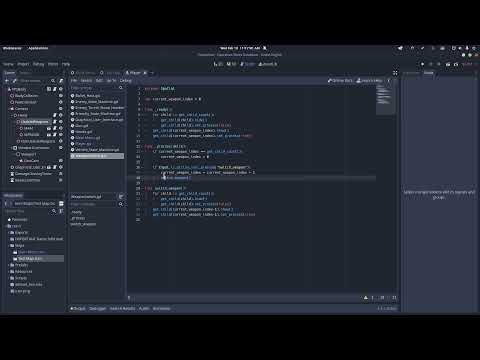The width and height of the screenshot is (480, 360).
Task: Open the top Debug menu beside Project
Action: tap(38, 64)
